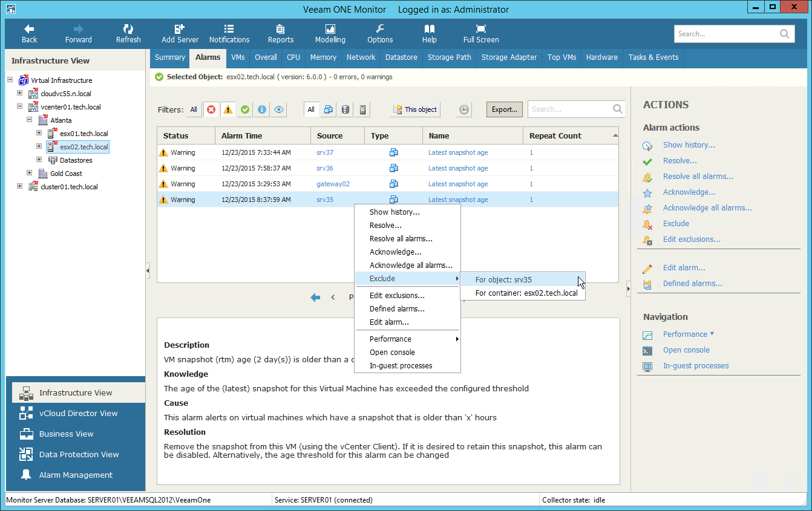Collapse the Infrastructure View side pane
Image resolution: width=812 pixels, height=511 pixels.
[148, 271]
